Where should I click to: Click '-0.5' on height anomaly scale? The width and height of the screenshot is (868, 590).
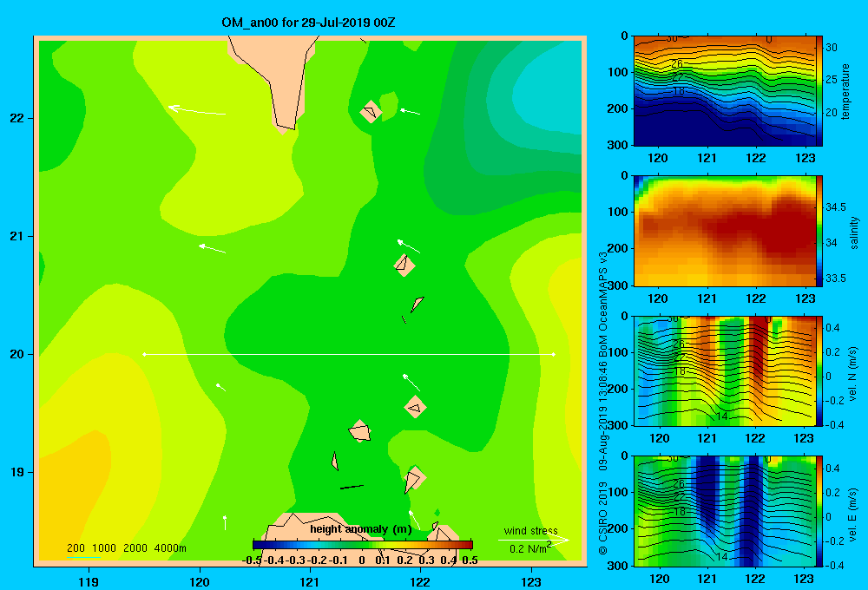(x=252, y=560)
